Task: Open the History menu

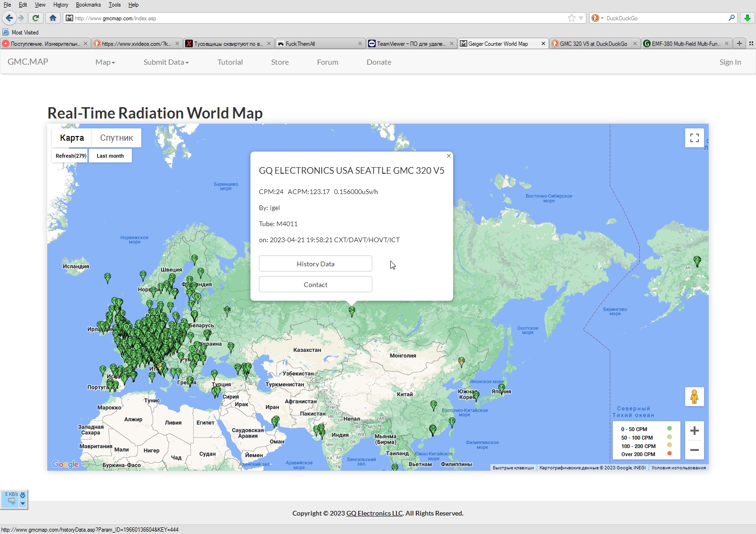Action: point(60,5)
